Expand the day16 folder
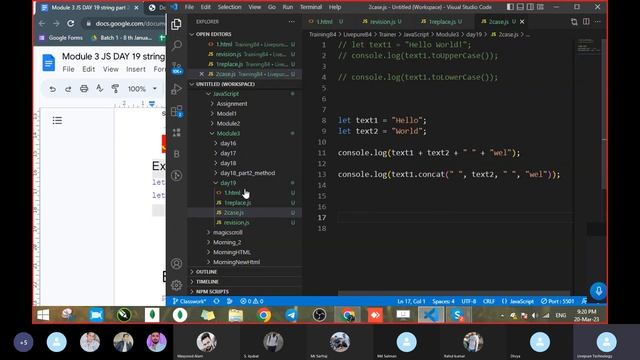Image resolution: width=640 pixels, height=360 pixels. pyautogui.click(x=228, y=143)
